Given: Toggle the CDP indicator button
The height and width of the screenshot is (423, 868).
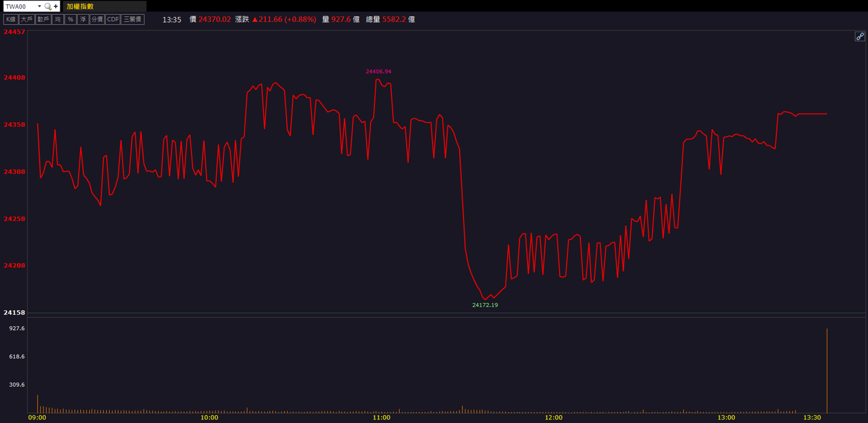Looking at the screenshot, I should tap(113, 19).
